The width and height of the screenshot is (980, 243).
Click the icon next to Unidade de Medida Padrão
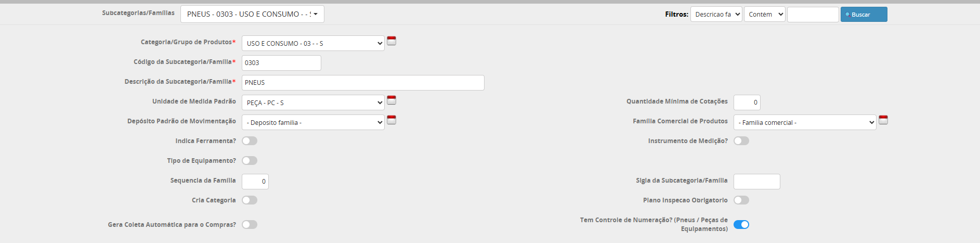tap(391, 100)
